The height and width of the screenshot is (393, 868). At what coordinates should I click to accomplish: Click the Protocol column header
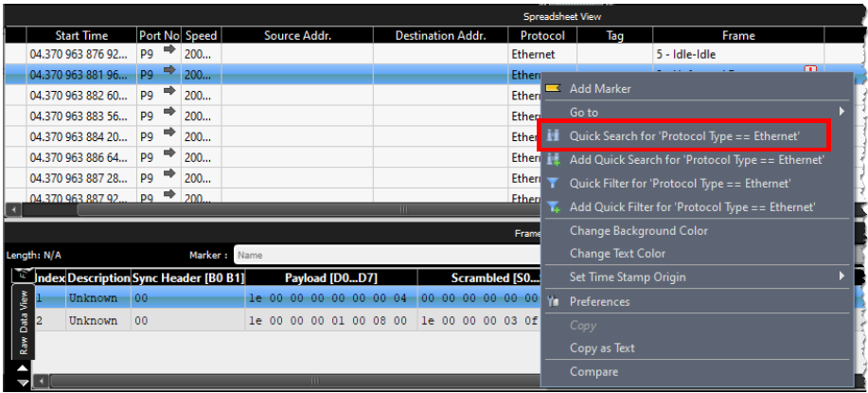tap(542, 35)
